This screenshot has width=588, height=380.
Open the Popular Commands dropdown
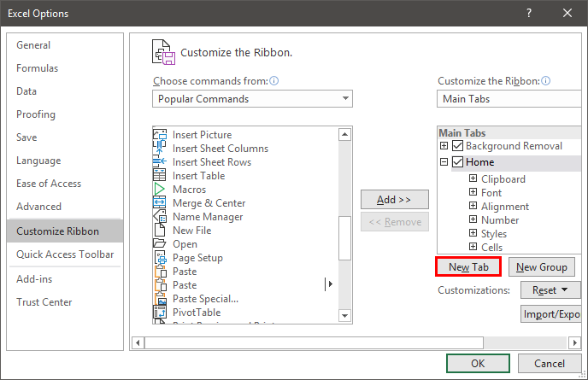[x=252, y=98]
